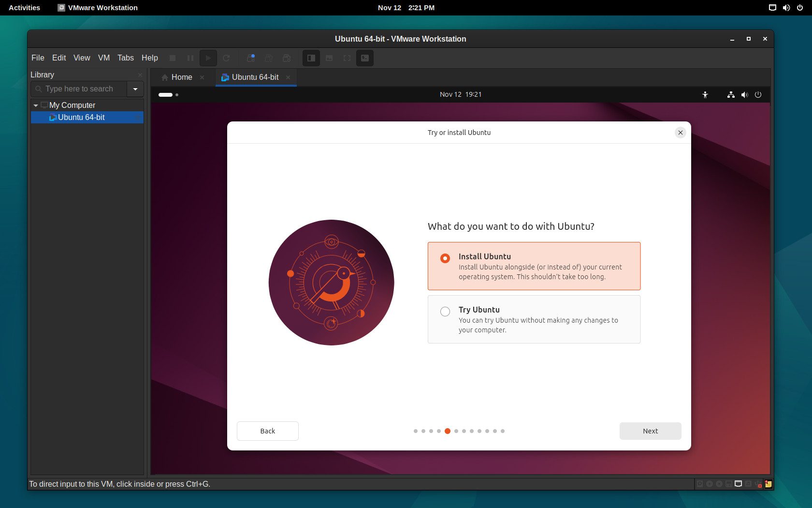
Task: Close the Try or install Ubuntu dialog
Action: click(681, 133)
